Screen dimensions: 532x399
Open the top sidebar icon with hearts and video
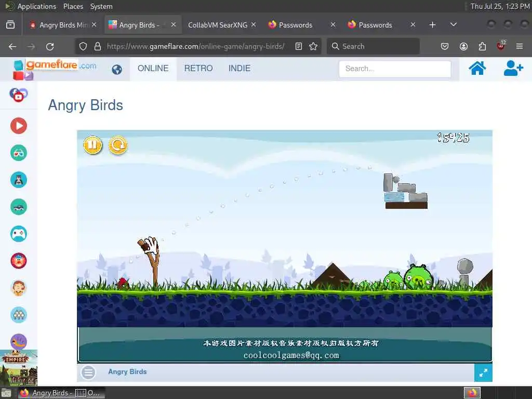click(19, 95)
